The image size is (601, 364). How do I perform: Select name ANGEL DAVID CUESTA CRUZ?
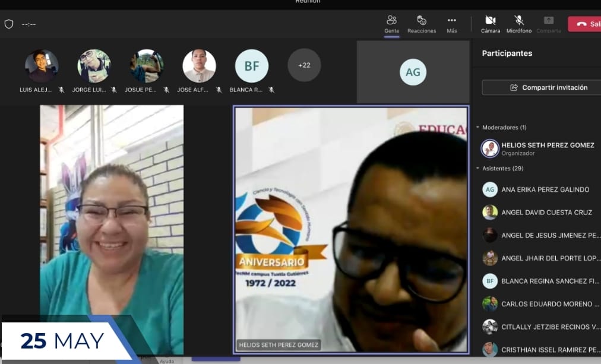point(546,212)
